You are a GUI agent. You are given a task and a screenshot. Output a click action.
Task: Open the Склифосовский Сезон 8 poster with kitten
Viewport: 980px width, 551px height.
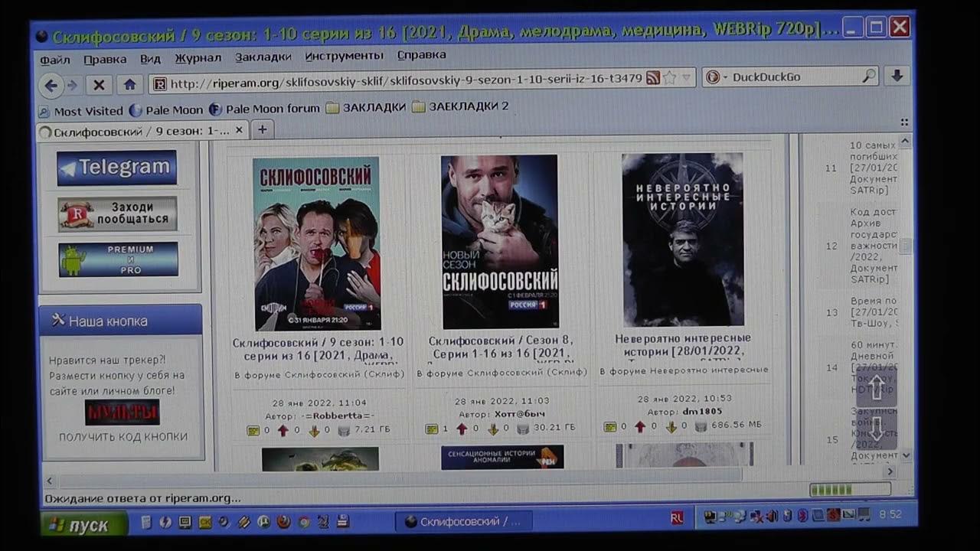[500, 242]
